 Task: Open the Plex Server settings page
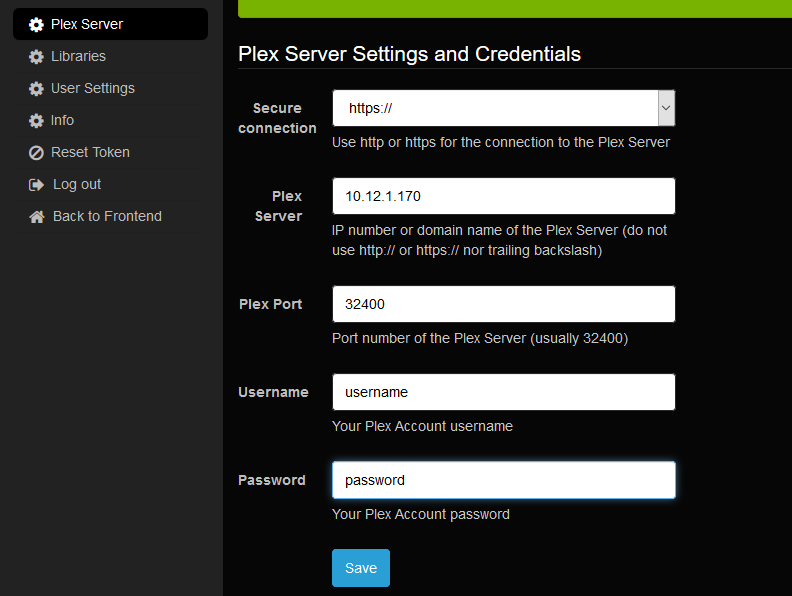point(111,24)
